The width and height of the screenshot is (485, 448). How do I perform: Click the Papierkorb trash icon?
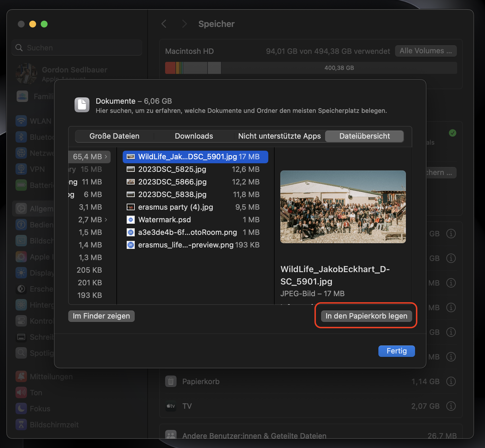pos(171,381)
